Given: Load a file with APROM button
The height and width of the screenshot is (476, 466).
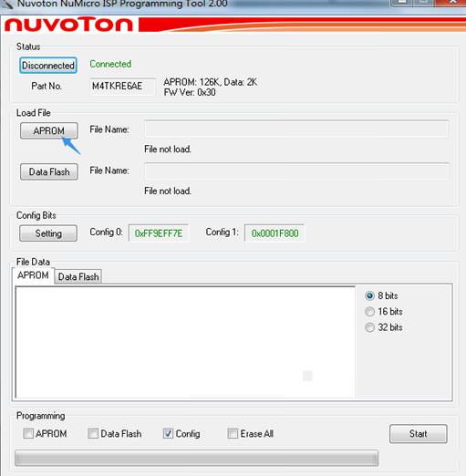Looking at the screenshot, I should click(49, 130).
